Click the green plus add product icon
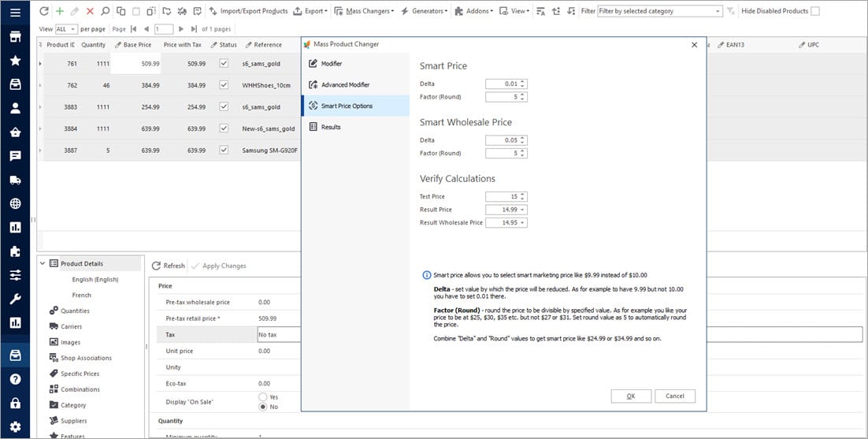This screenshot has height=439, width=868. pos(60,11)
